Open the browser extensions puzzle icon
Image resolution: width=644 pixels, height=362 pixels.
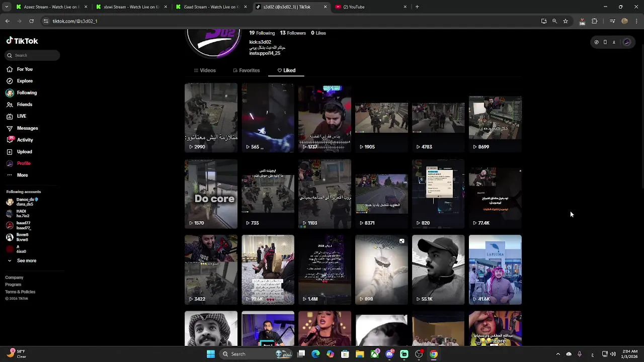tap(595, 21)
